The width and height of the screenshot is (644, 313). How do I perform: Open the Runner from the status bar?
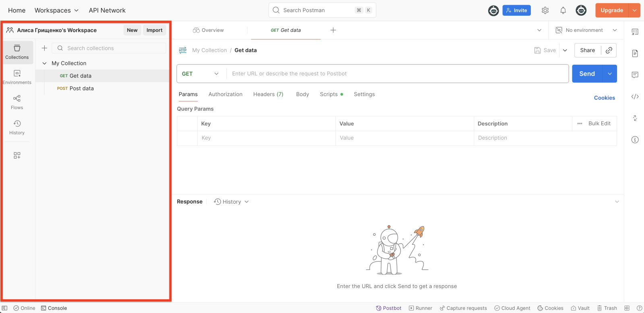tap(421, 308)
